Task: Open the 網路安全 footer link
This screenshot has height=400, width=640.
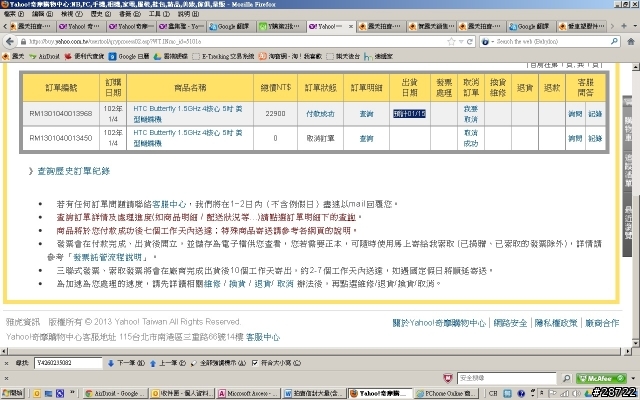Action: [510, 323]
